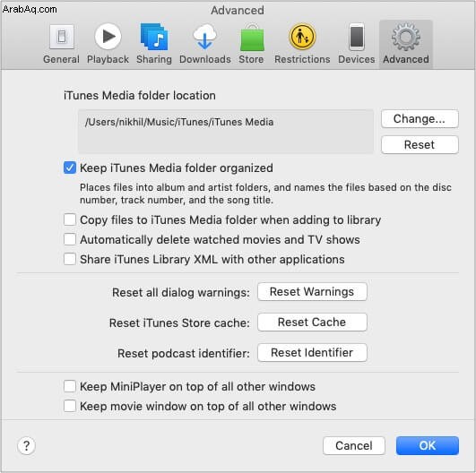Click the Change... folder location button
The width and height of the screenshot is (476, 473).
[420, 118]
